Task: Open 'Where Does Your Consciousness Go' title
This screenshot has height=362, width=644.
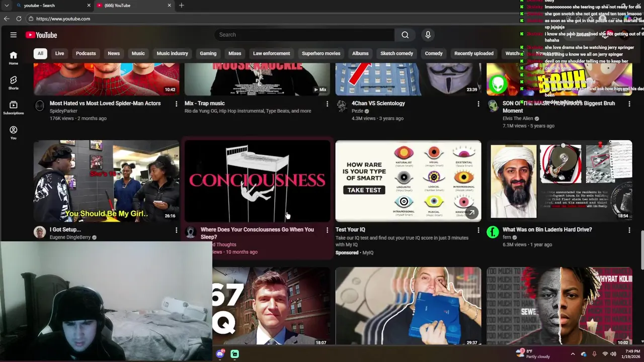Action: (257, 233)
